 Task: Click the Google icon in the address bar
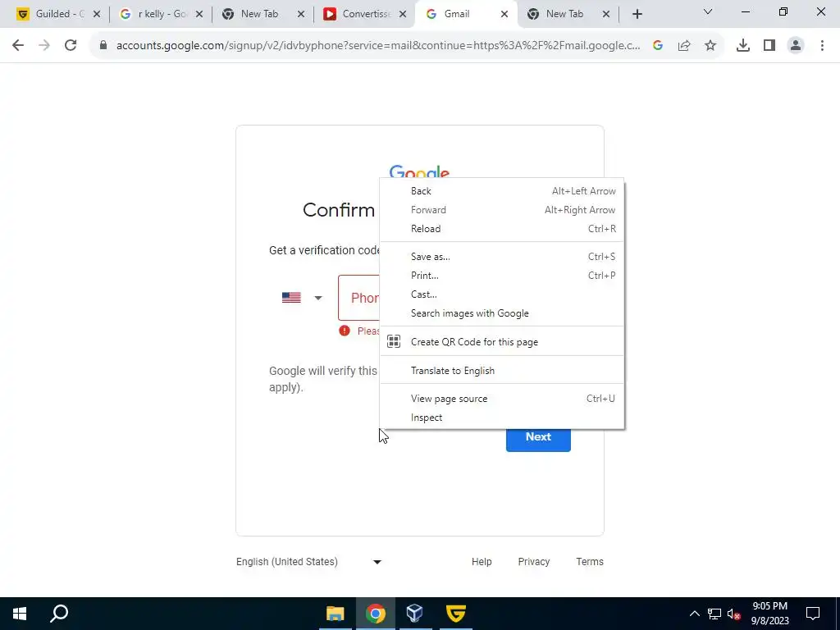click(x=658, y=46)
